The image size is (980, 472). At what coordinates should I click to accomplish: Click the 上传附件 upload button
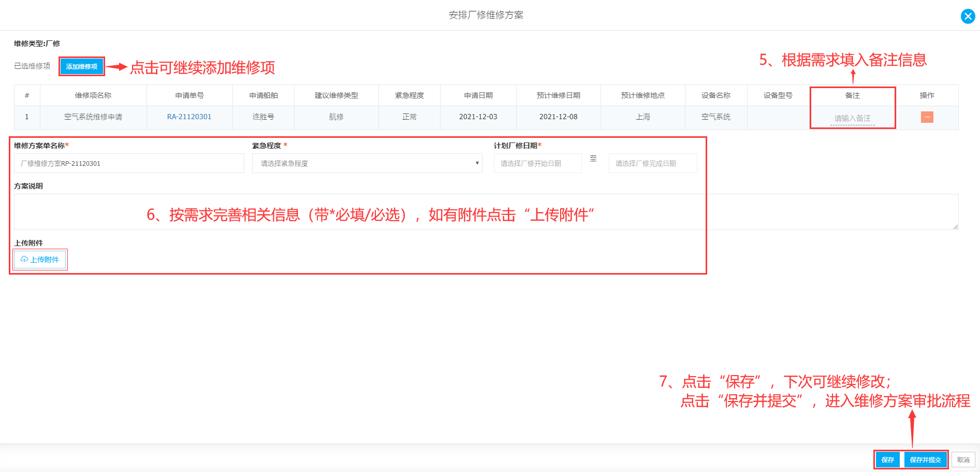click(40, 260)
